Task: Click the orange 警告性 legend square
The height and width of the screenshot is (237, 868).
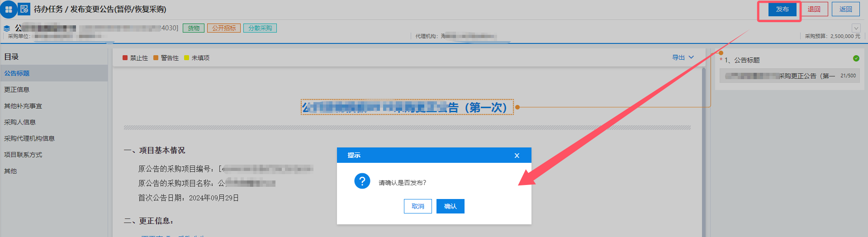Action: coord(156,58)
